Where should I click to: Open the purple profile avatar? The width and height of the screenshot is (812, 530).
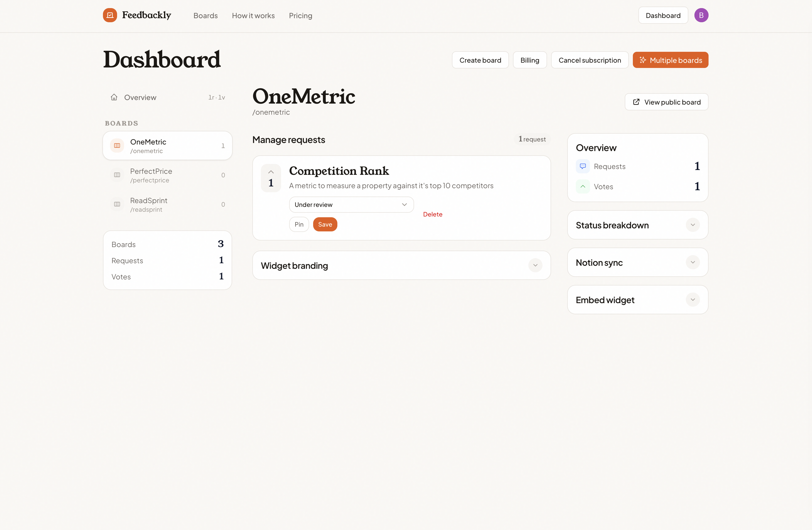(x=701, y=15)
